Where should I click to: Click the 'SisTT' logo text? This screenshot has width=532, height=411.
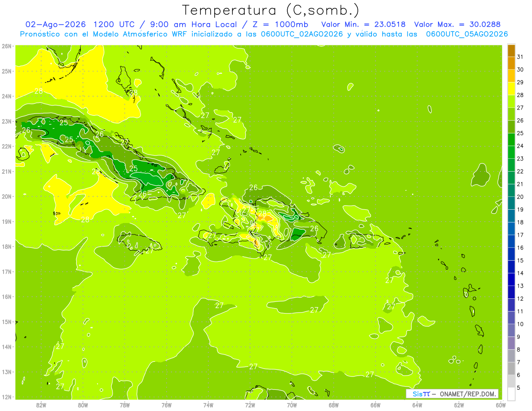pos(421,394)
